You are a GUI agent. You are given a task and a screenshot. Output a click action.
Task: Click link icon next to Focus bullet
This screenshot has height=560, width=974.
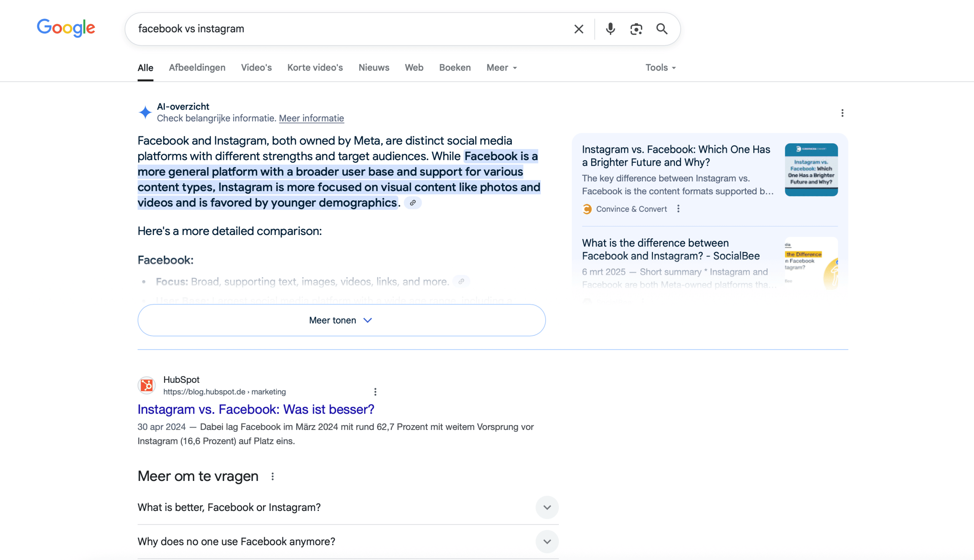(x=461, y=282)
